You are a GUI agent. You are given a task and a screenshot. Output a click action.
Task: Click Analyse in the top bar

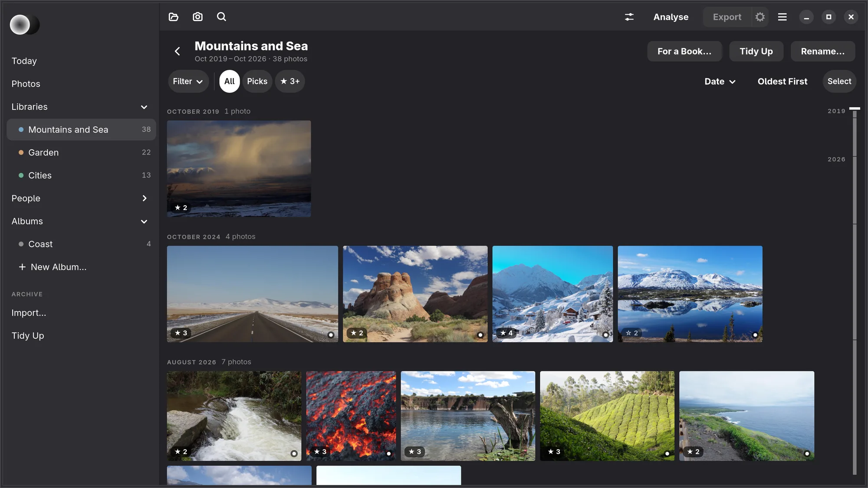pyautogui.click(x=671, y=17)
